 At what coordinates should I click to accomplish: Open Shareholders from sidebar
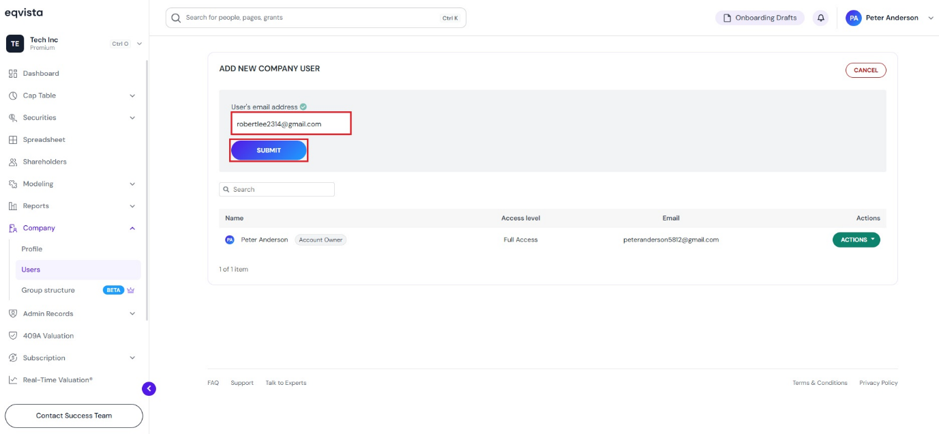pos(45,162)
